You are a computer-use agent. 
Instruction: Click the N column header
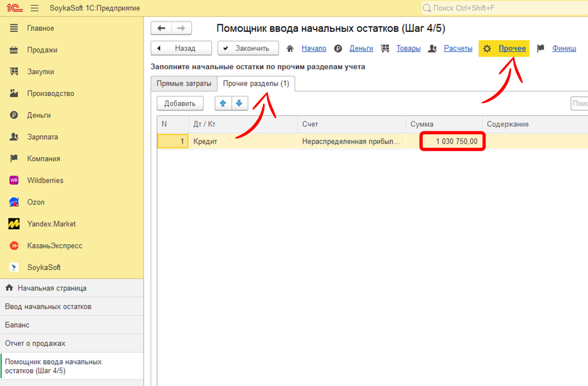click(173, 124)
